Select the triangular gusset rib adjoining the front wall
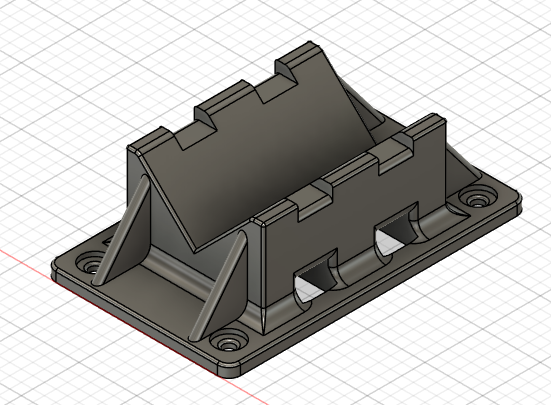 click(x=220, y=286)
